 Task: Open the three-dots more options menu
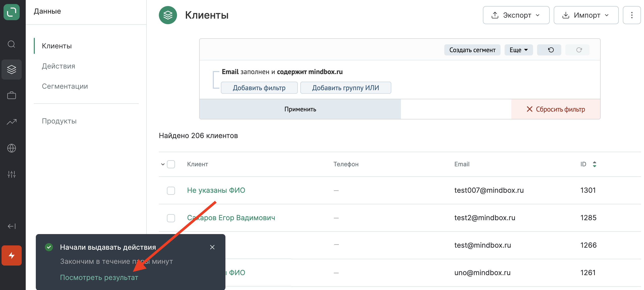pyautogui.click(x=632, y=15)
